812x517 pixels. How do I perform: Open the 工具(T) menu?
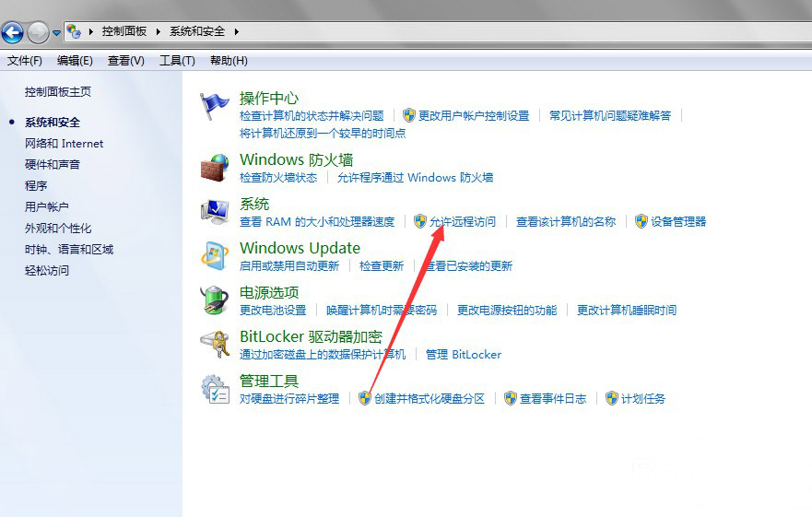177,61
